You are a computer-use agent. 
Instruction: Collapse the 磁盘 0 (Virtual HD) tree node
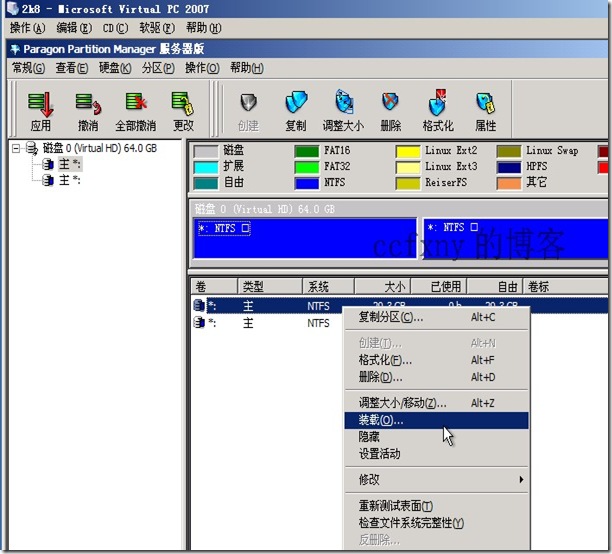[16, 148]
